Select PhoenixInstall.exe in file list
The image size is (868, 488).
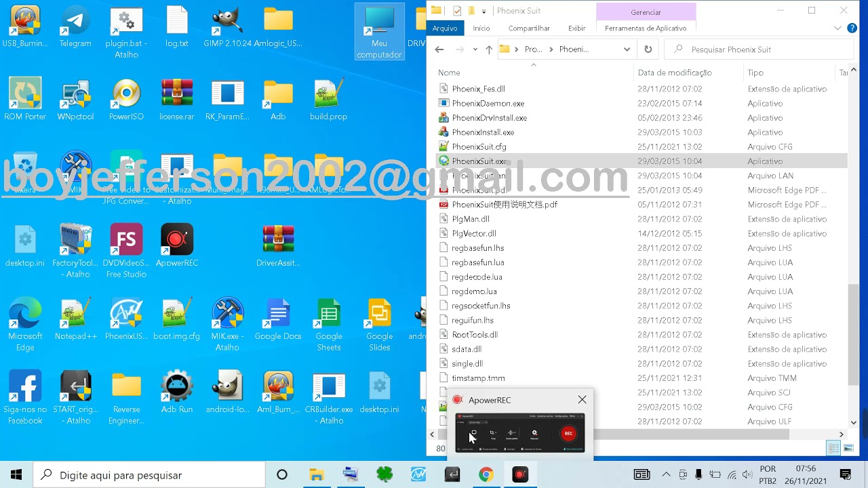click(x=483, y=132)
